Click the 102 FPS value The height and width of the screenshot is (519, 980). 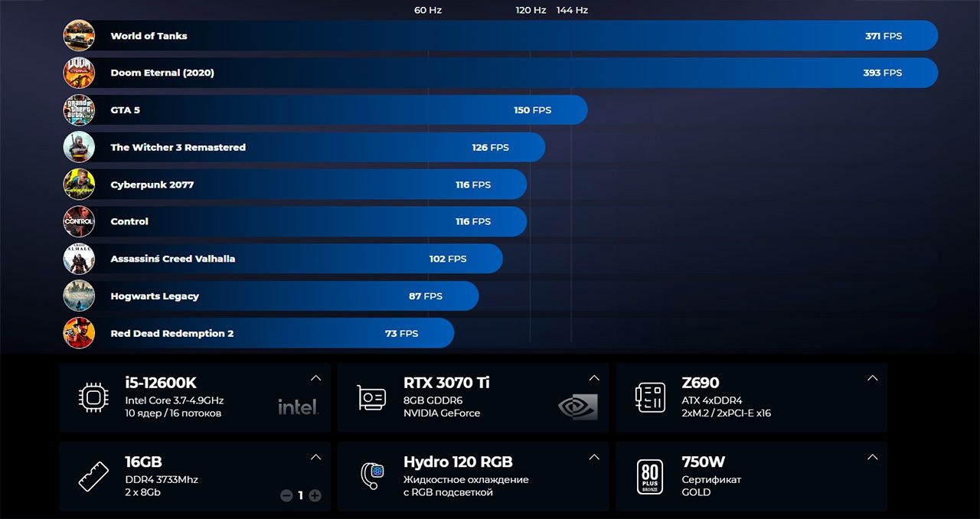click(448, 259)
